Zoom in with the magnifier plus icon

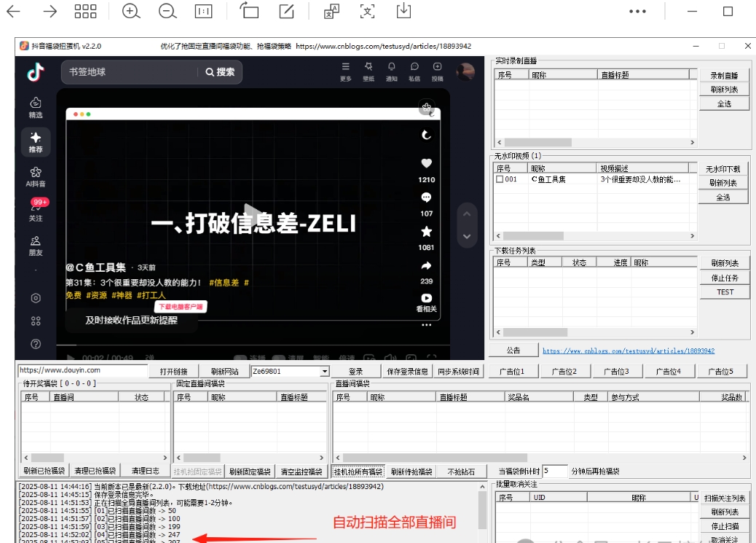click(130, 11)
